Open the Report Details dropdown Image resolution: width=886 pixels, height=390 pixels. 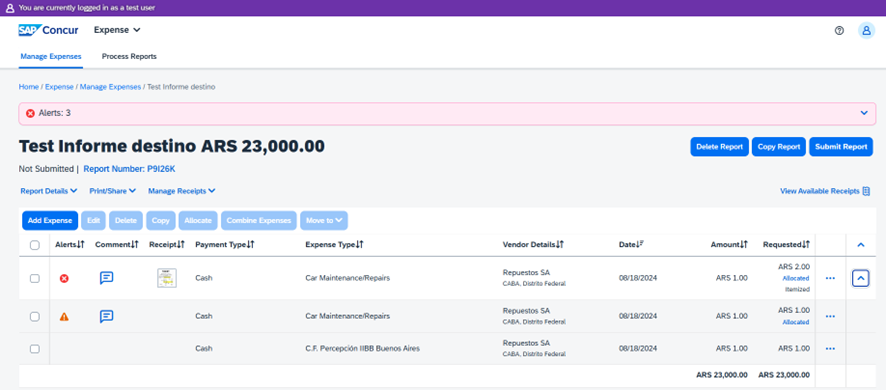[49, 191]
